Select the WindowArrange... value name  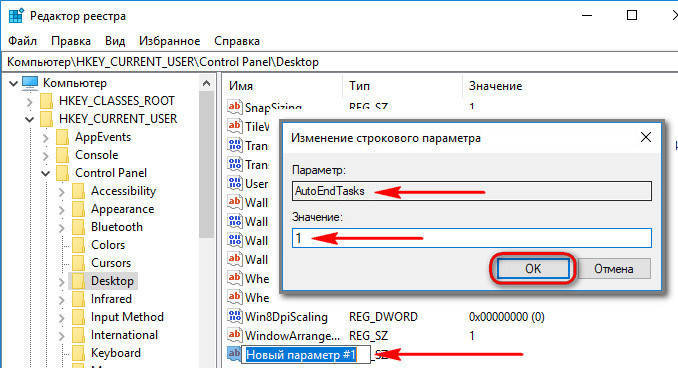tap(292, 336)
